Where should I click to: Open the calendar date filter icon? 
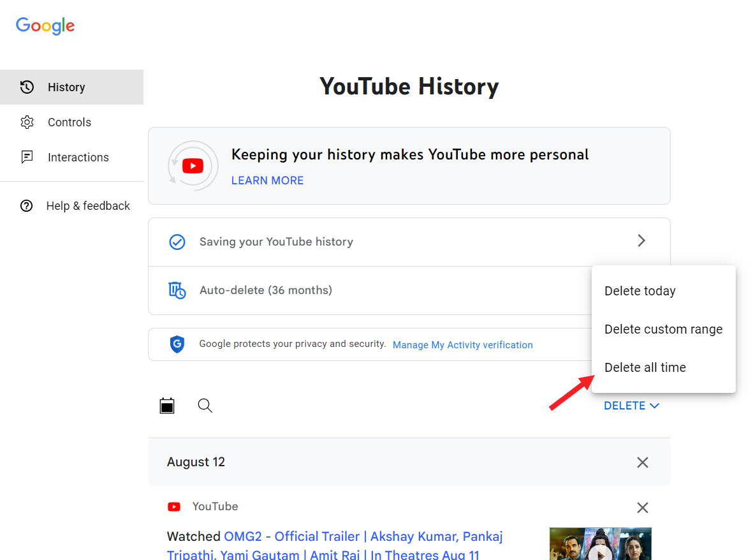[x=167, y=406]
